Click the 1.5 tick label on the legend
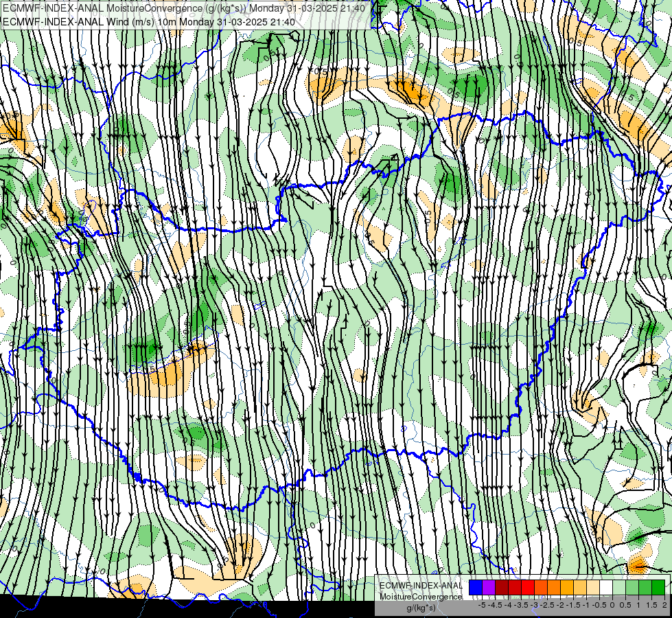This screenshot has height=618, width=672. 652,605
